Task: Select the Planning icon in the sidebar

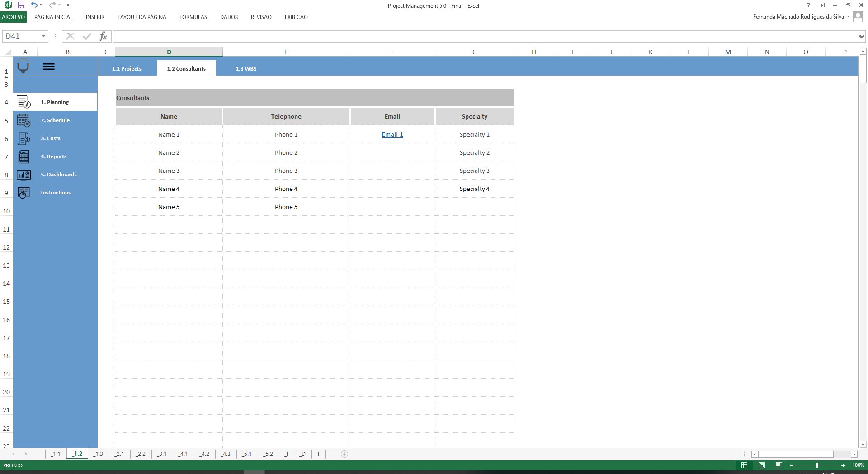Action: click(x=24, y=102)
